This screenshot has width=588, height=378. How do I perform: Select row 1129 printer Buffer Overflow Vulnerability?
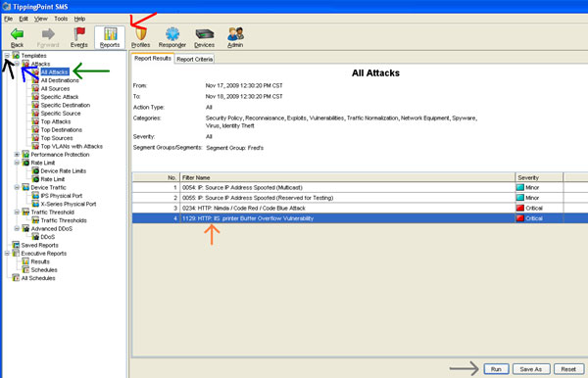(360, 218)
